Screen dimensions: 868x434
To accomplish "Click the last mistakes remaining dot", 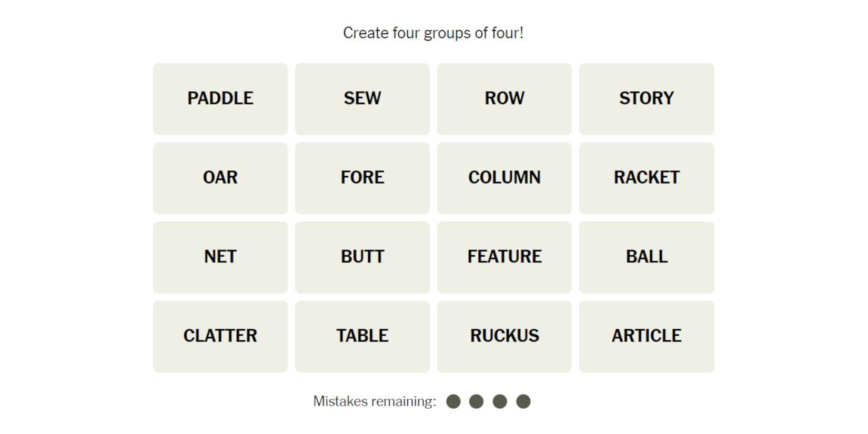I will tap(523, 402).
